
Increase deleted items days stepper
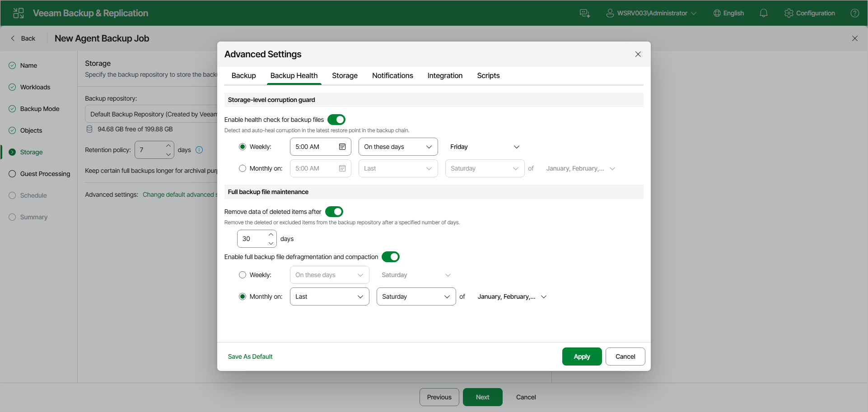click(271, 235)
